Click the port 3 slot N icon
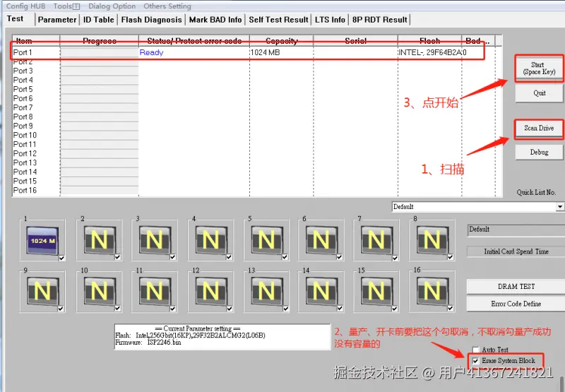565x392 pixels. click(x=155, y=239)
